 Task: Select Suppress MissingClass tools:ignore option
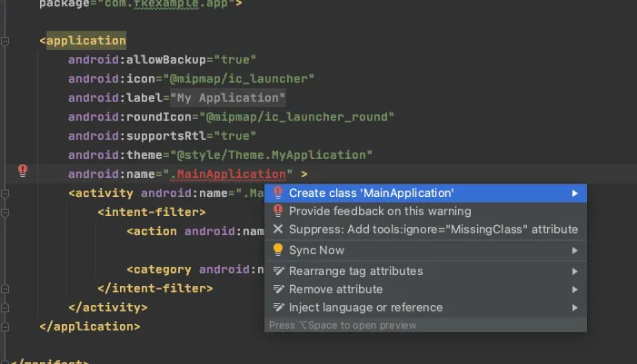click(425, 230)
